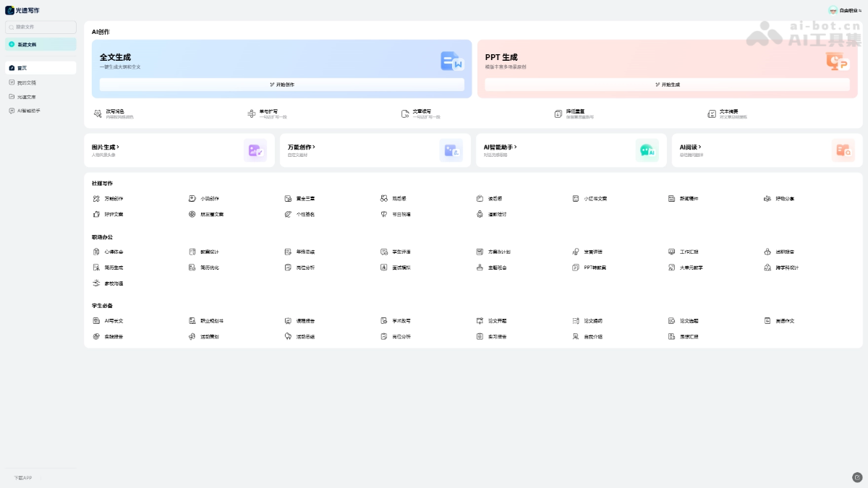
Task: Click the PPT转教案 icon
Action: pyautogui.click(x=576, y=267)
